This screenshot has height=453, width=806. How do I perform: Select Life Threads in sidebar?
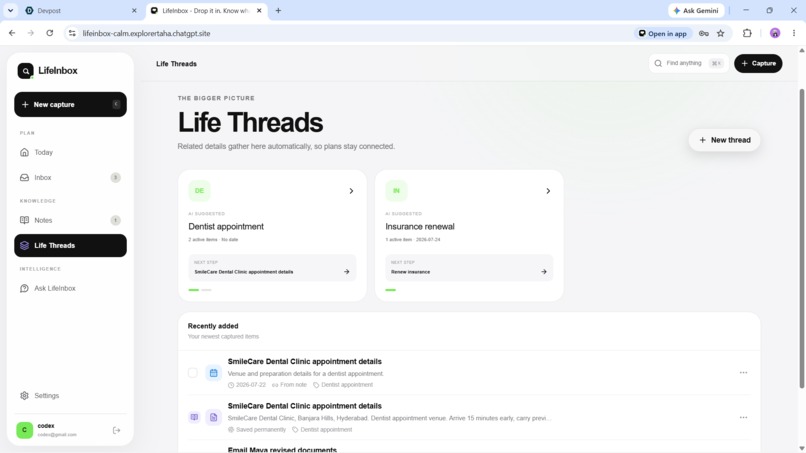70,246
